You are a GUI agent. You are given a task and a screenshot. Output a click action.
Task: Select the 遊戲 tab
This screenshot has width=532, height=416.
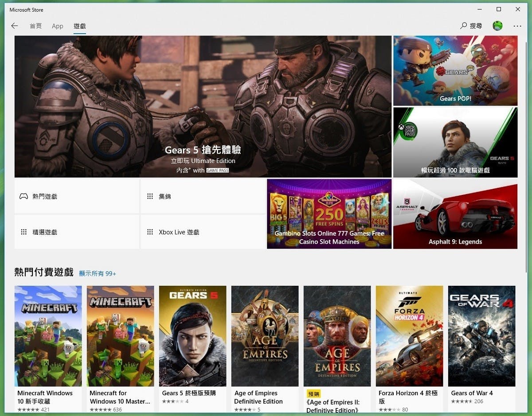[80, 26]
